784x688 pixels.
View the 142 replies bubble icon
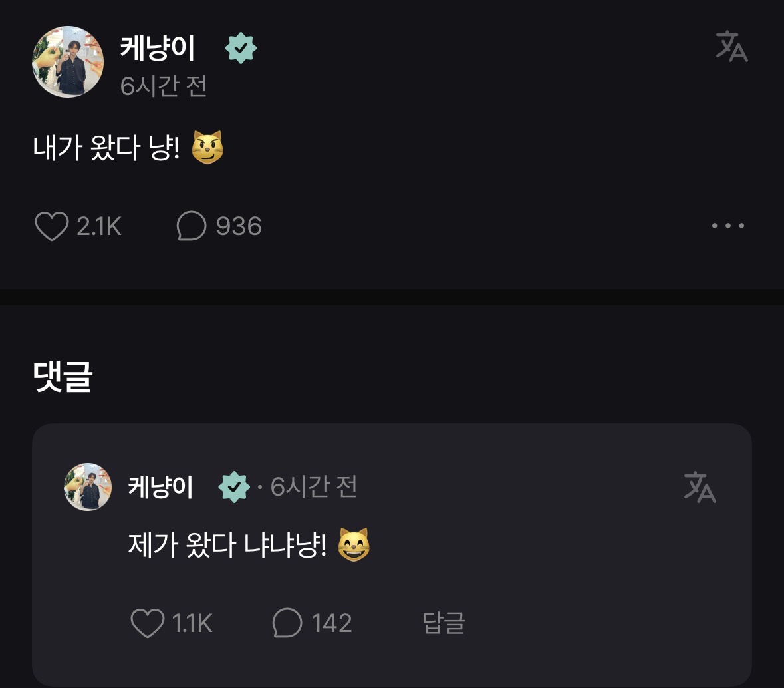[287, 623]
